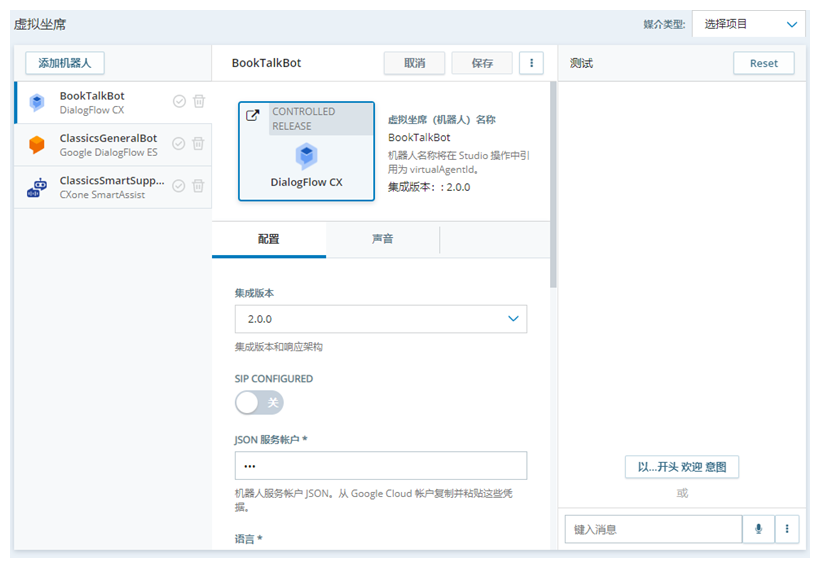Viewport: 817px width, 582px height.
Task: Click the ClassicsSmartSupp robot icon
Action: pos(37,188)
